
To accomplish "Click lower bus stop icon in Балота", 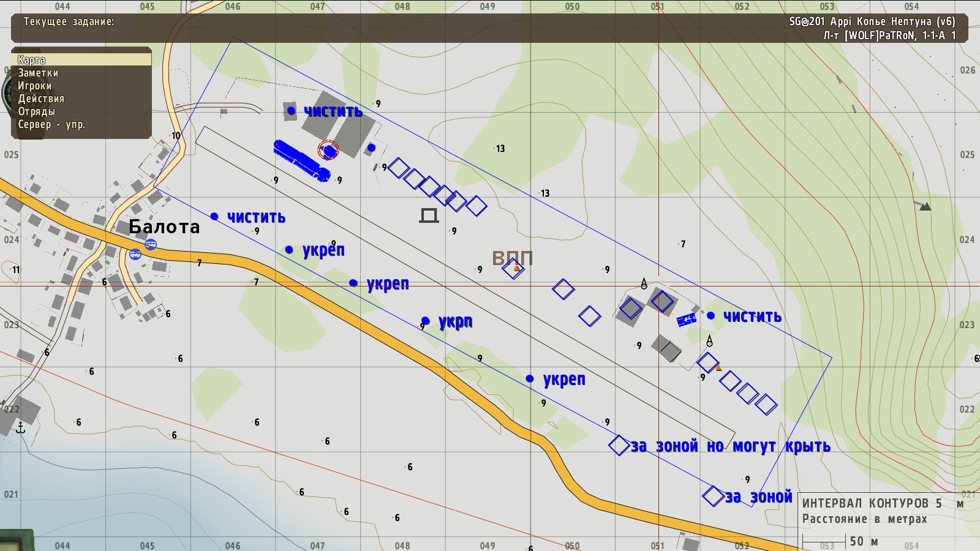I will 135,254.
